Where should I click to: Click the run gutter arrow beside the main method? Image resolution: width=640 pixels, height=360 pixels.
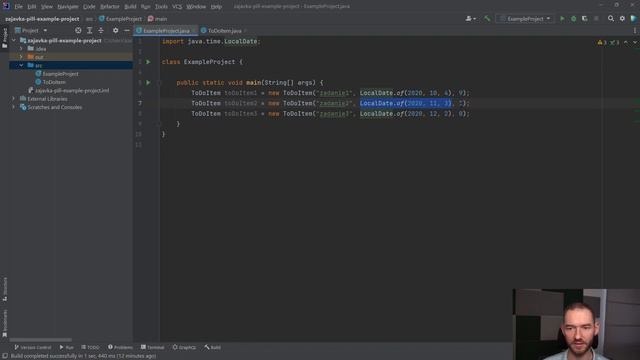(148, 82)
